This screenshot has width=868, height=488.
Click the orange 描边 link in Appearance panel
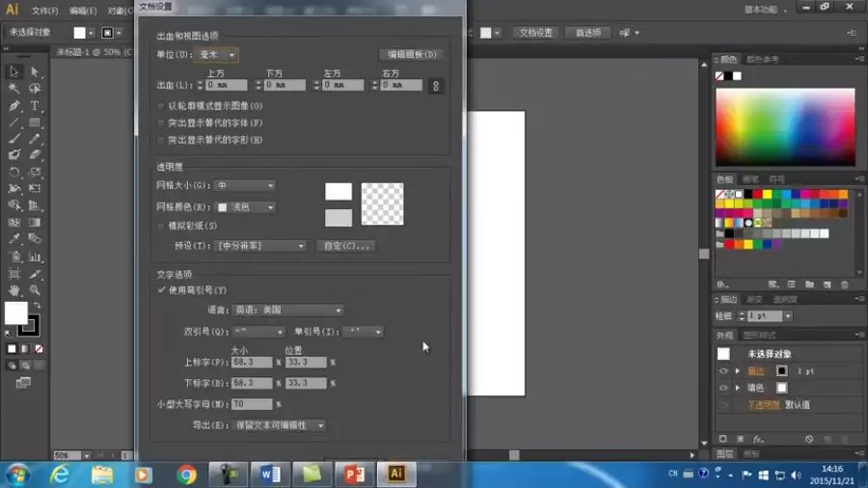(x=755, y=371)
